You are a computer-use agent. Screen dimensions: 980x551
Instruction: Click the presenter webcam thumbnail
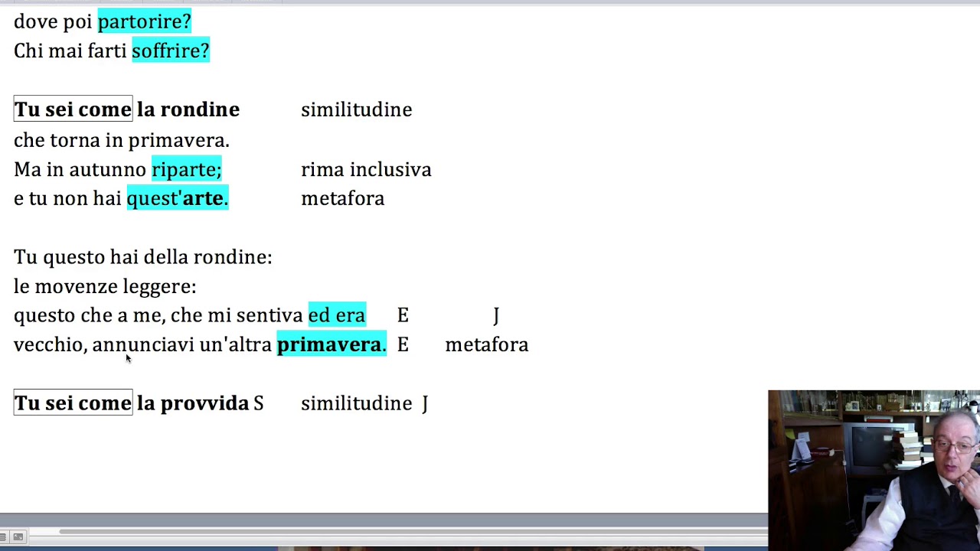click(874, 470)
